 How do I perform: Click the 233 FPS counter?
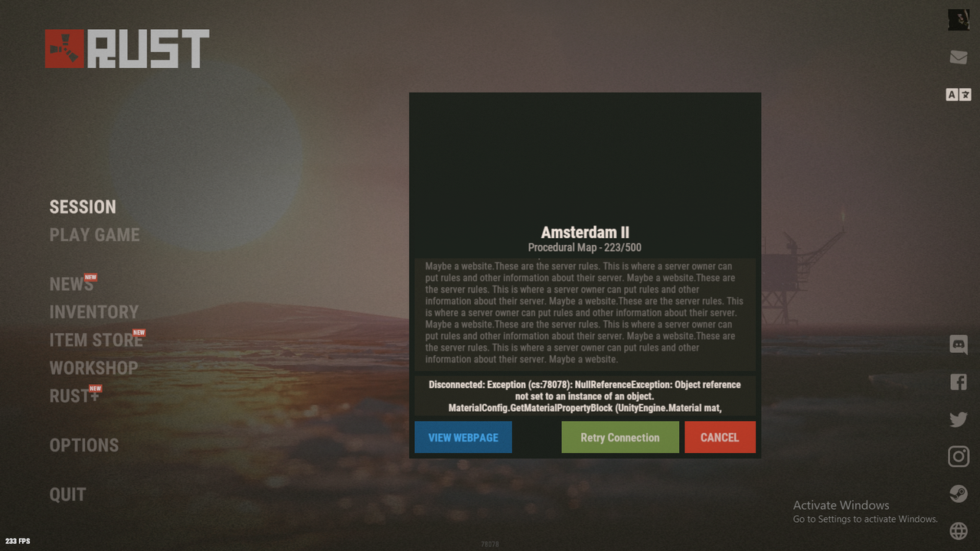tap(18, 541)
